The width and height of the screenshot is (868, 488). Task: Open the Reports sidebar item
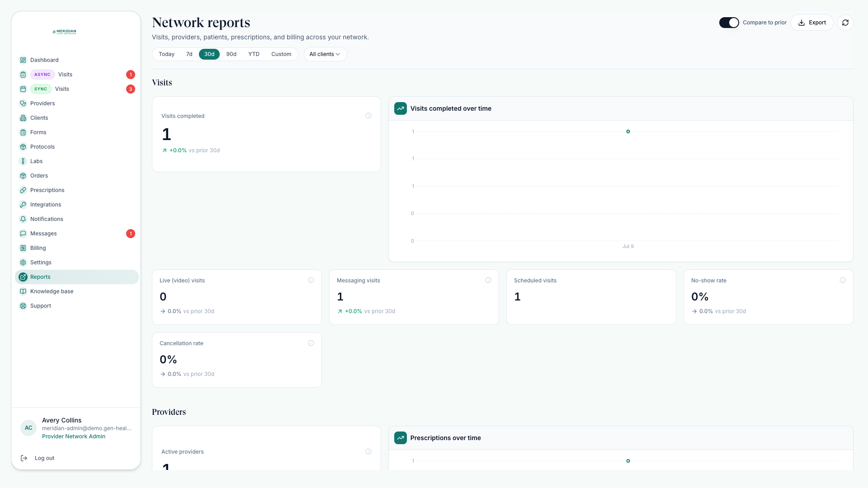(77, 277)
